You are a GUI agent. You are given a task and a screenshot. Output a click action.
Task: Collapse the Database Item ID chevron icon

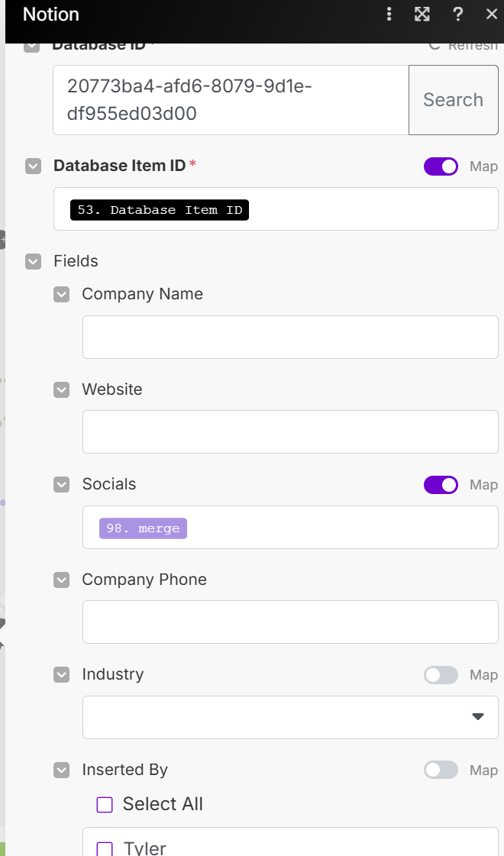[33, 166]
